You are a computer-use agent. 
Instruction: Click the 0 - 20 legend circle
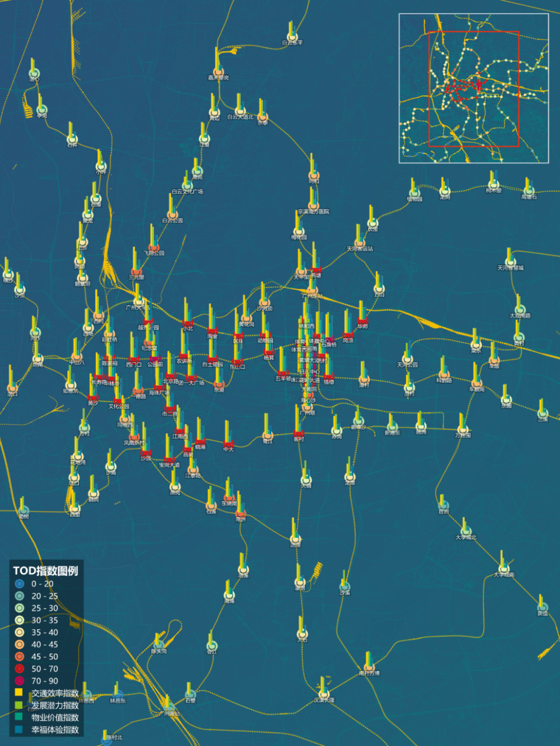[x=20, y=584]
